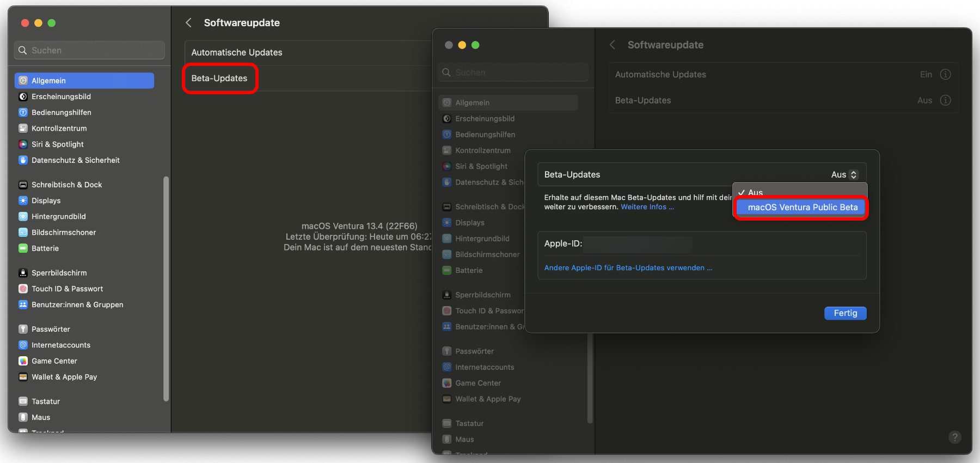Choose macOS Ventura Public Beta option
Image resolution: width=980 pixels, height=463 pixels.
802,208
